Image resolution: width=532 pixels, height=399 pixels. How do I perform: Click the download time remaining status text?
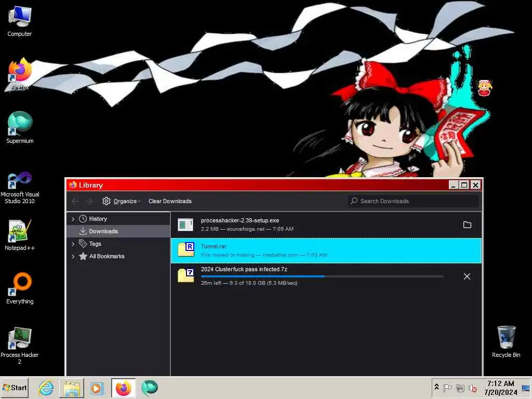tap(249, 283)
